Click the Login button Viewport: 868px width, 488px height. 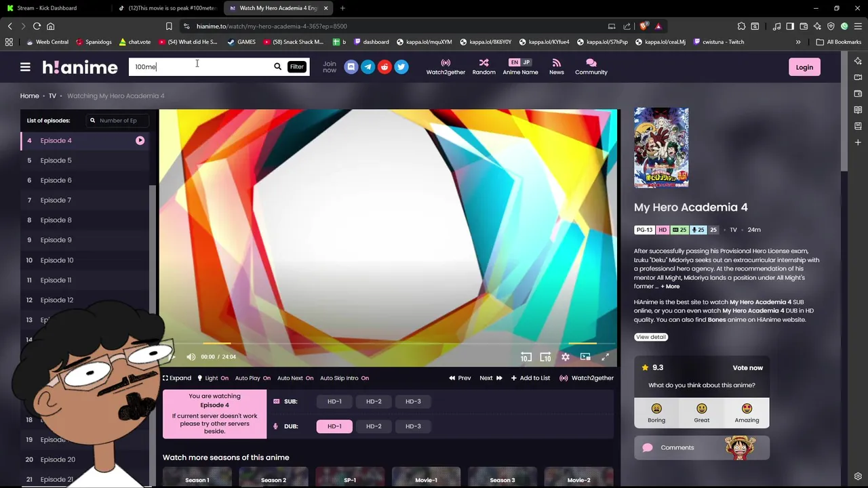[x=804, y=67]
